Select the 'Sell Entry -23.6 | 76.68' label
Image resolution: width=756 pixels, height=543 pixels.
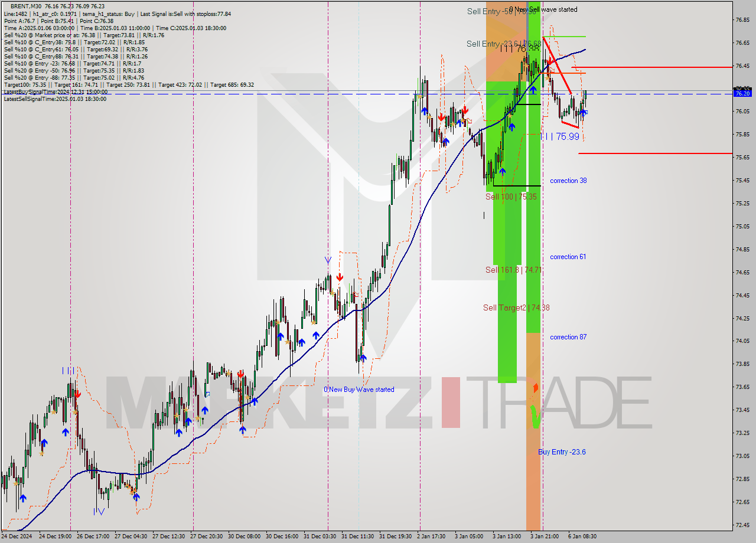pos(504,44)
